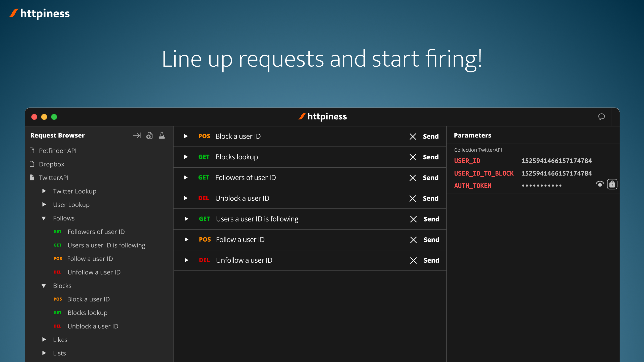This screenshot has width=644, height=362.
Task: Expand the queued 'Unfollow a user ID' row
Action: pyautogui.click(x=186, y=260)
